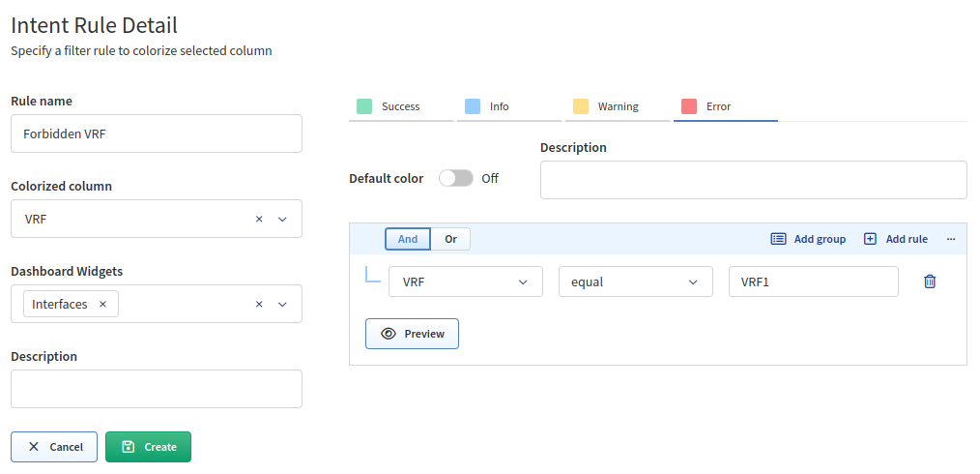
Task: Clear all Dashboard Widgets selections
Action: tap(259, 305)
